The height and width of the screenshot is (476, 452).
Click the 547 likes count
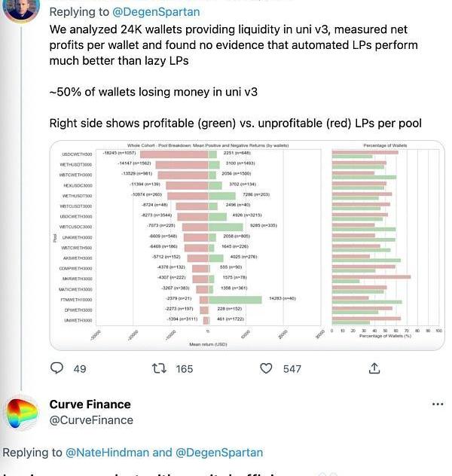tap(292, 368)
